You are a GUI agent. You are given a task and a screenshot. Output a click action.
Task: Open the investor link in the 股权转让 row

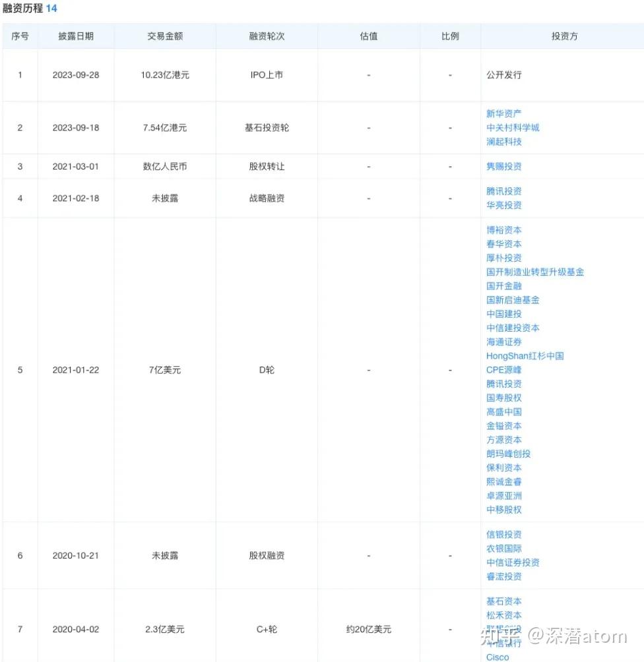pyautogui.click(x=503, y=166)
